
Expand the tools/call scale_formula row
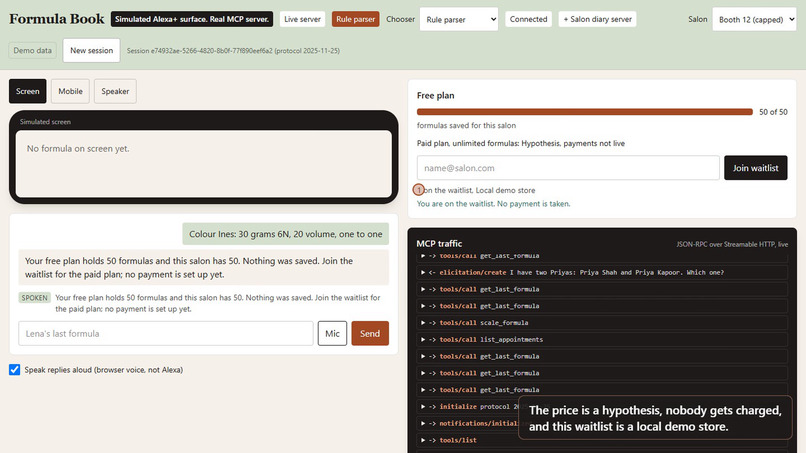pos(602,323)
